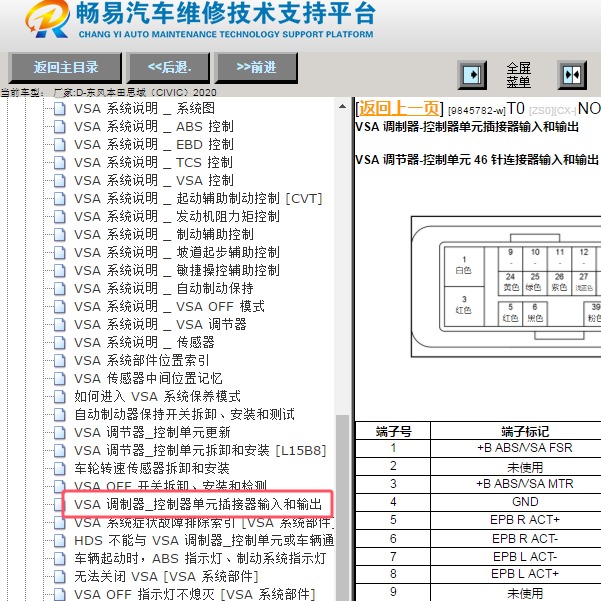This screenshot has width=601, height=601.
Task: Select 车轮转速传感器拆卸和安装
Action: pyautogui.click(x=152, y=469)
